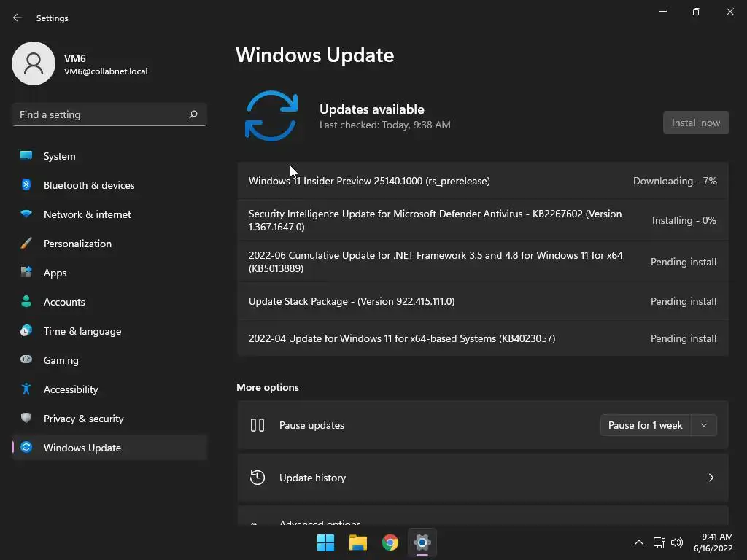This screenshot has height=560, width=747.
Task: Focus the Find a setting field
Action: click(x=109, y=114)
